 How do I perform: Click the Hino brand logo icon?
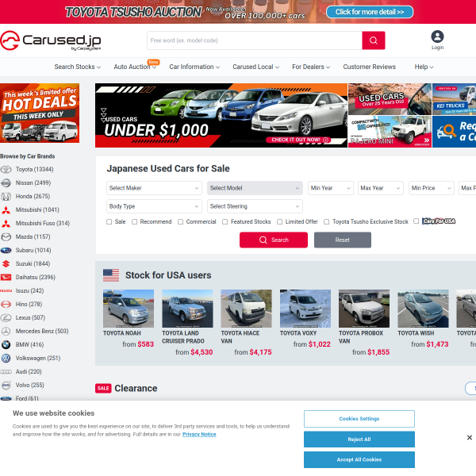(6, 304)
